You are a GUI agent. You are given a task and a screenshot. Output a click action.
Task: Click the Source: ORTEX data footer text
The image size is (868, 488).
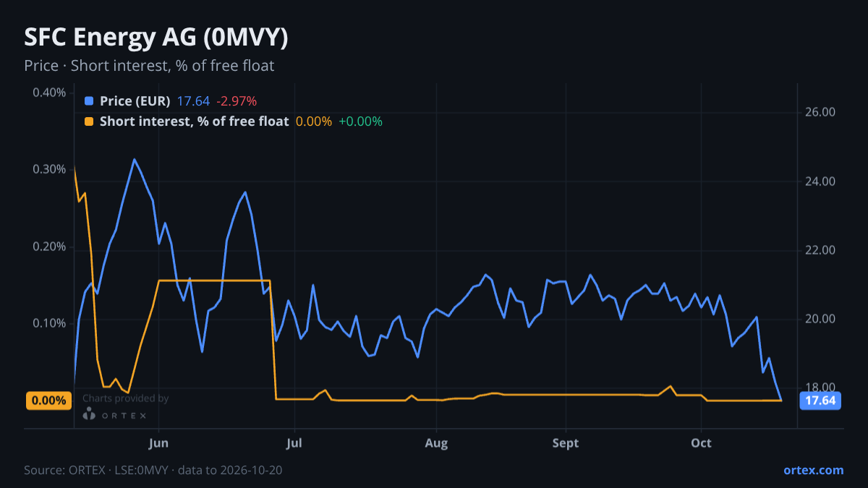tap(153, 470)
